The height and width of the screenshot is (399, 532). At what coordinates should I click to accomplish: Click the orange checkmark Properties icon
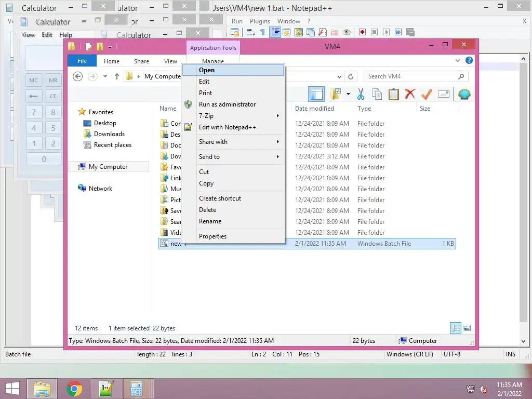pos(427,94)
